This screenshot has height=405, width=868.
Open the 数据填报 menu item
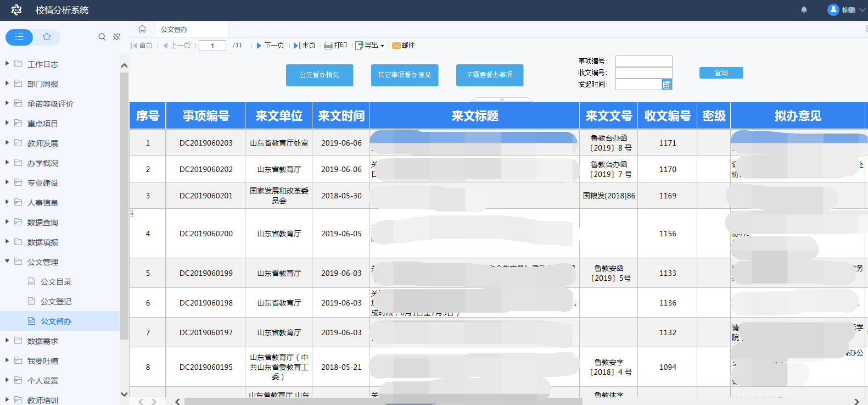pyautogui.click(x=43, y=242)
